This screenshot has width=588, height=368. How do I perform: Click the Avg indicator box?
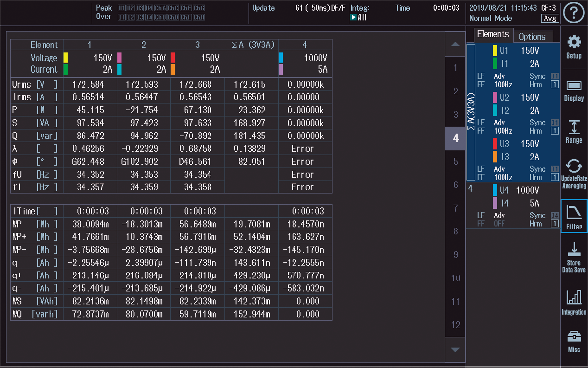[550, 19]
